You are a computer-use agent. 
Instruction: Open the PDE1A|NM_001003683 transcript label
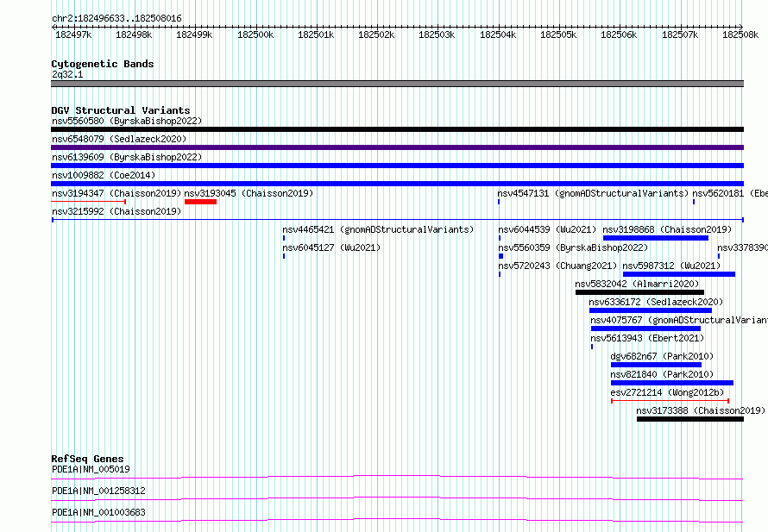98,512
